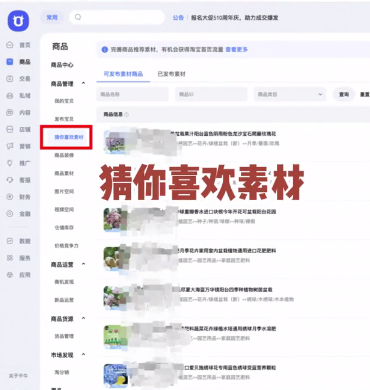Open 推广 in the left sidebar

19,163
